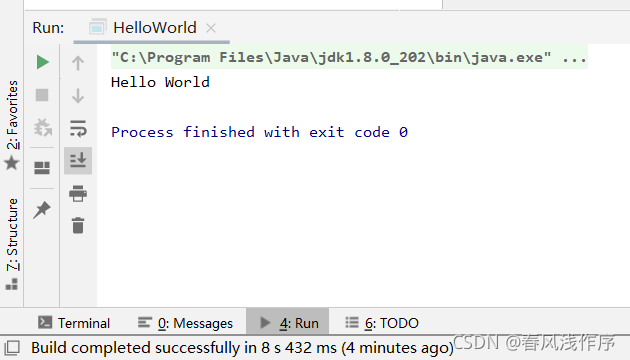Open the 7: Structure side panel
The height and width of the screenshot is (360, 630).
12,243
